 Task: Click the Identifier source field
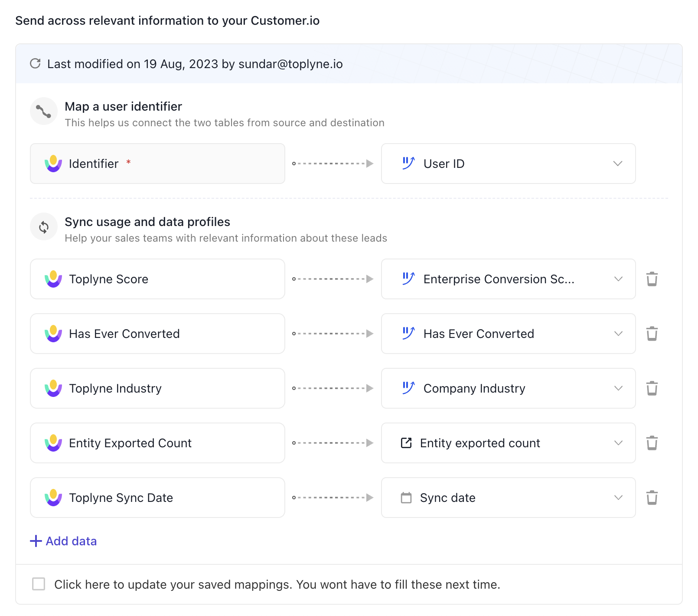tap(157, 164)
